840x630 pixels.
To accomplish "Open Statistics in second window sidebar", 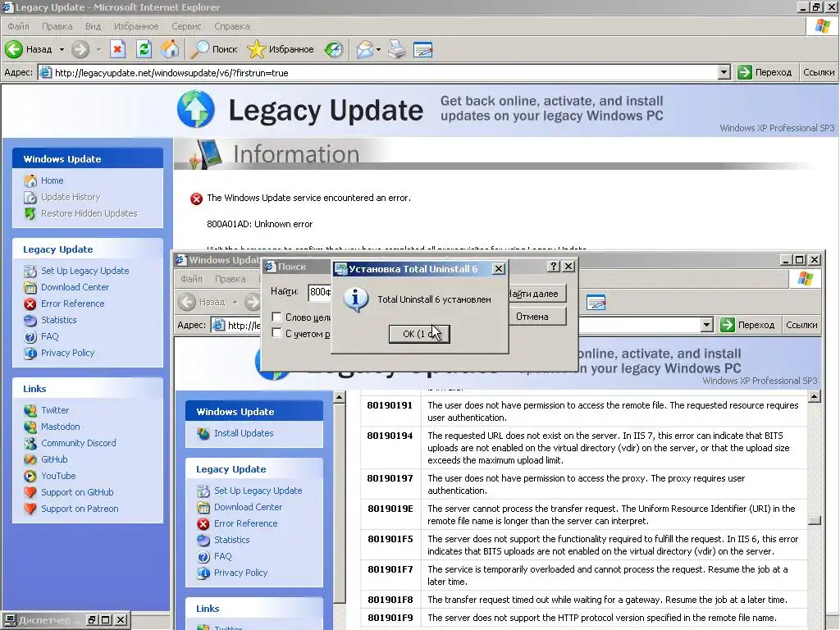I will (231, 540).
